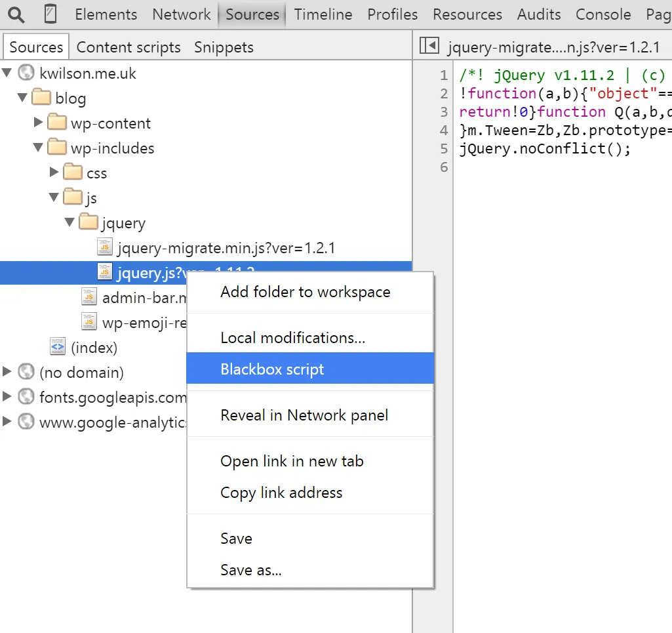Open the Snippets tab
Image resolution: width=672 pixels, height=633 pixels.
[x=224, y=47]
